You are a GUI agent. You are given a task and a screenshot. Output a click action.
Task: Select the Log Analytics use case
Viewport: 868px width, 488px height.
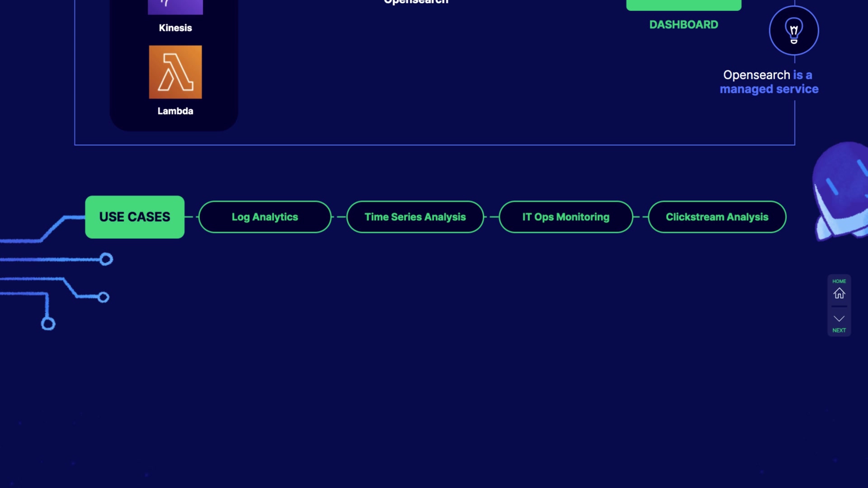[265, 217]
